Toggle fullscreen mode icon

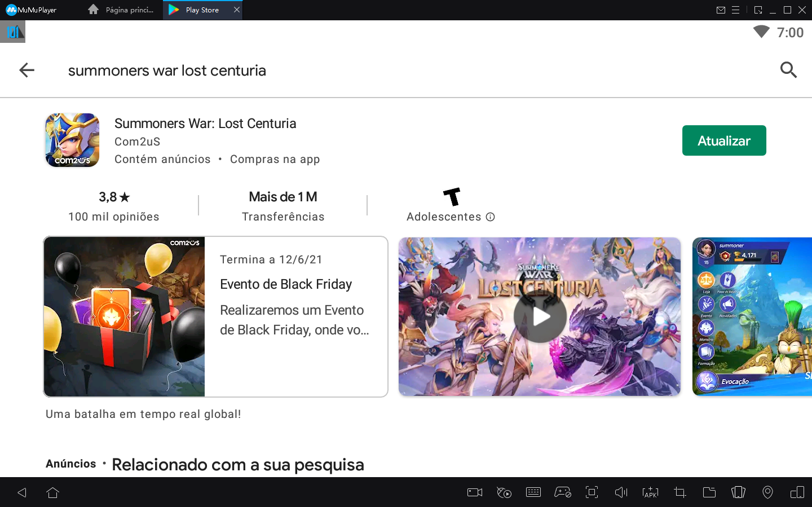[592, 492]
